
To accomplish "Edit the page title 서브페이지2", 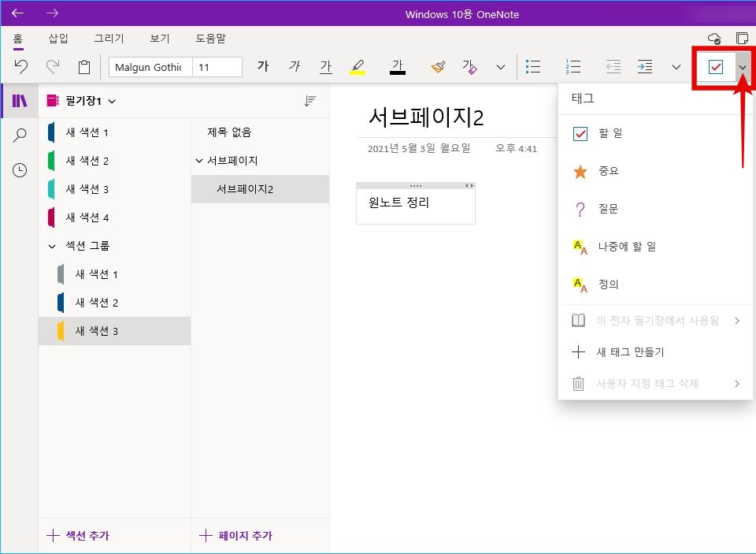I will coord(426,117).
